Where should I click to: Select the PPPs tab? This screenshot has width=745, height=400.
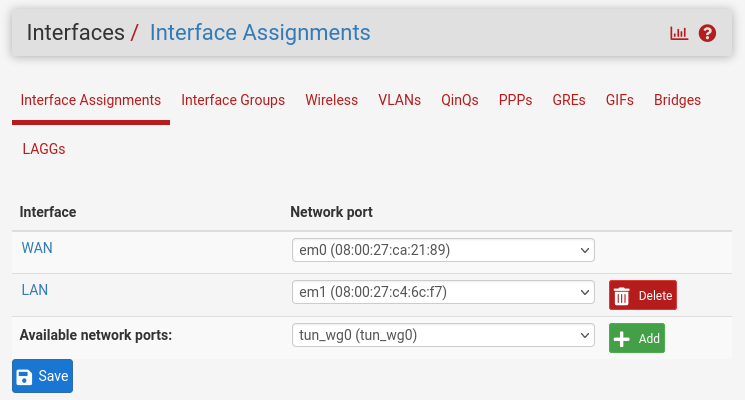click(x=515, y=100)
